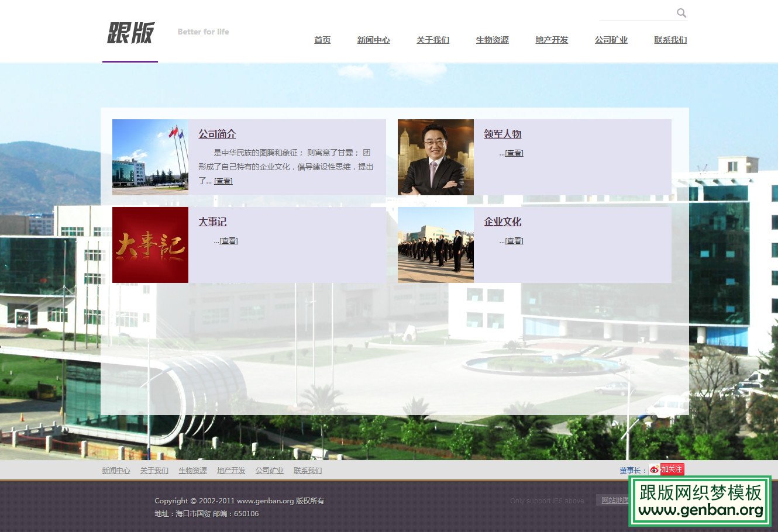Click the red 加关注 follow button

coord(672,469)
